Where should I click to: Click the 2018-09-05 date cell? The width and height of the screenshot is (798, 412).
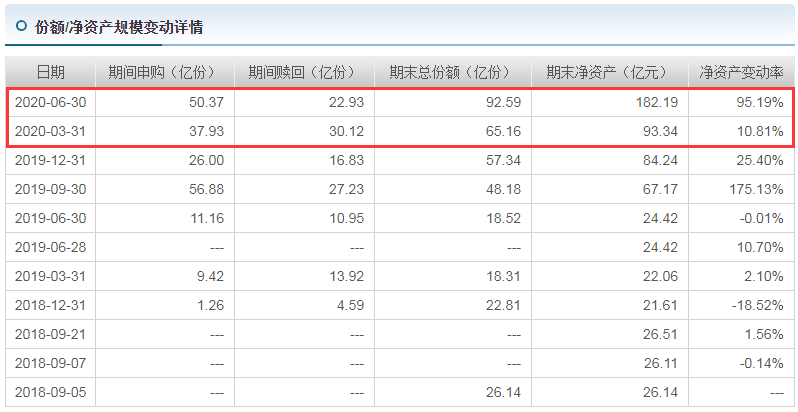[x=50, y=391]
